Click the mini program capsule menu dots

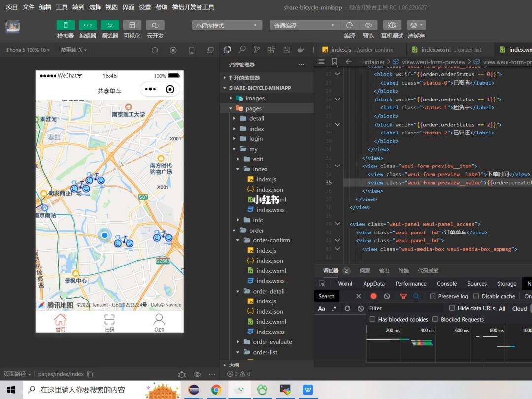(150, 89)
